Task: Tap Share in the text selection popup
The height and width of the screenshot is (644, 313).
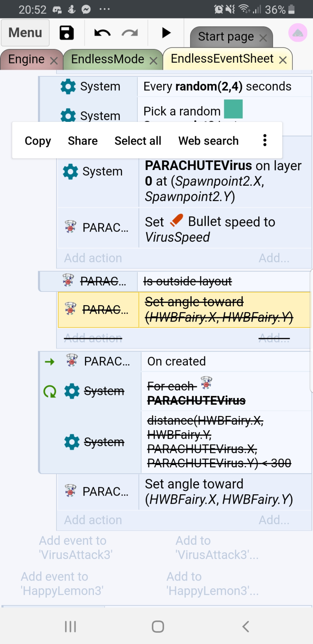Action: point(83,141)
